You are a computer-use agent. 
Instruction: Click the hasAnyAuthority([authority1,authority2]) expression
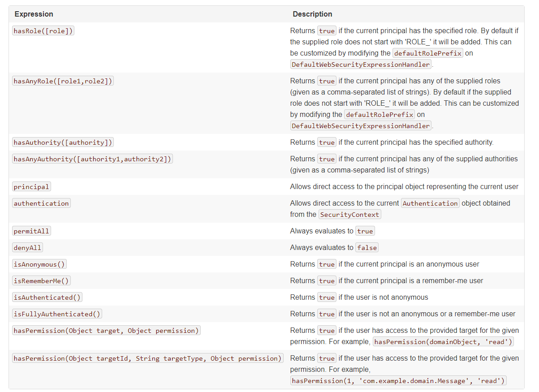(x=92, y=159)
